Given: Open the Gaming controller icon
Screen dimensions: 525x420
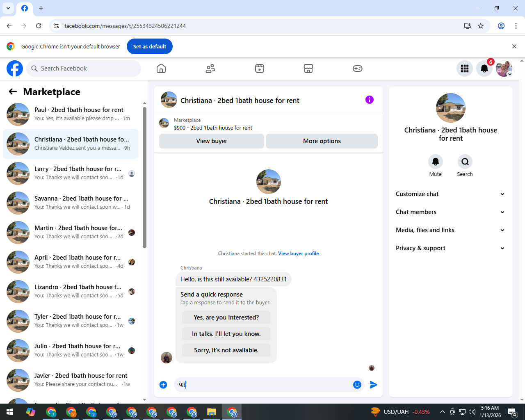Looking at the screenshot, I should tap(358, 68).
